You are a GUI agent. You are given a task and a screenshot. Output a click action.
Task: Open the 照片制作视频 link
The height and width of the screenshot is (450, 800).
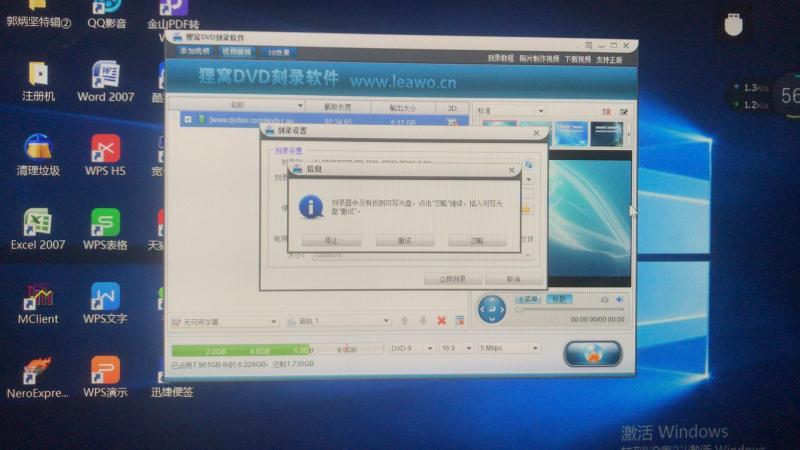click(x=539, y=59)
